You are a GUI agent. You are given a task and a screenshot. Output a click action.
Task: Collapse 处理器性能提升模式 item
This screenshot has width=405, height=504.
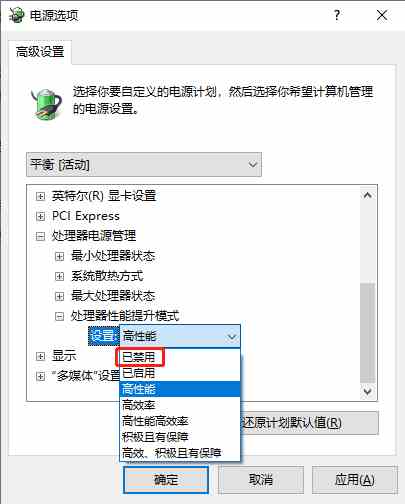pyautogui.click(x=59, y=316)
